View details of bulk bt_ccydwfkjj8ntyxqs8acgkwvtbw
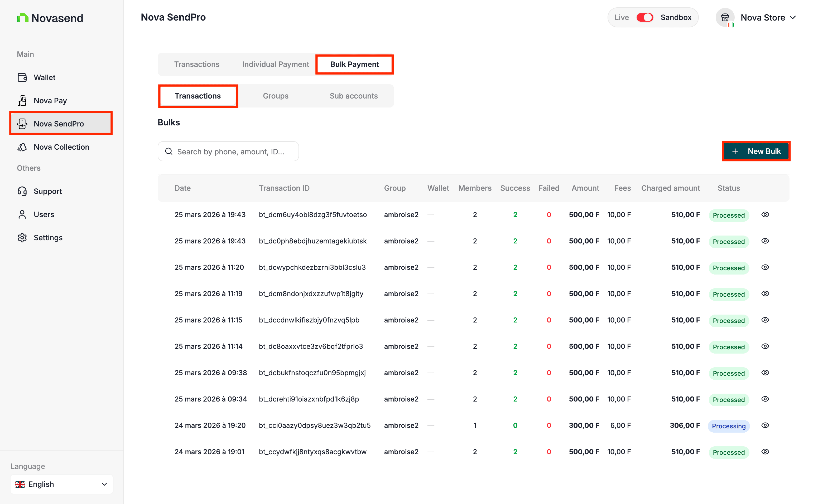Image resolution: width=823 pixels, height=504 pixels. (x=765, y=452)
